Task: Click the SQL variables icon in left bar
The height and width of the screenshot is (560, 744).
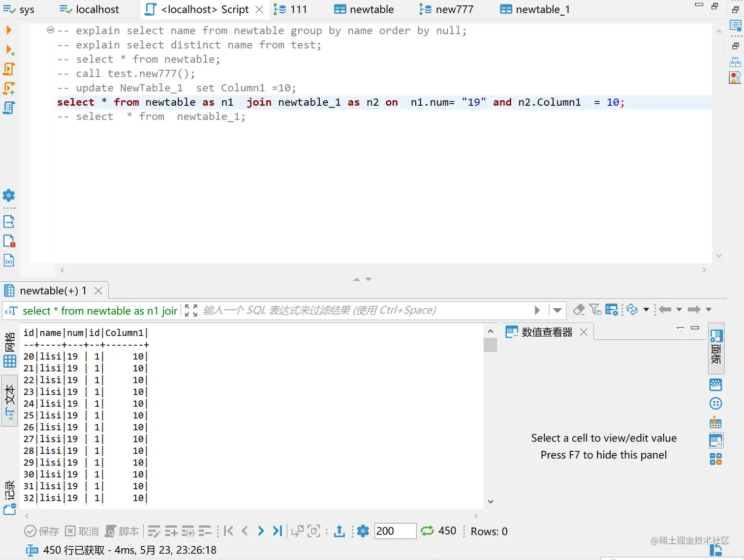Action: (x=9, y=260)
